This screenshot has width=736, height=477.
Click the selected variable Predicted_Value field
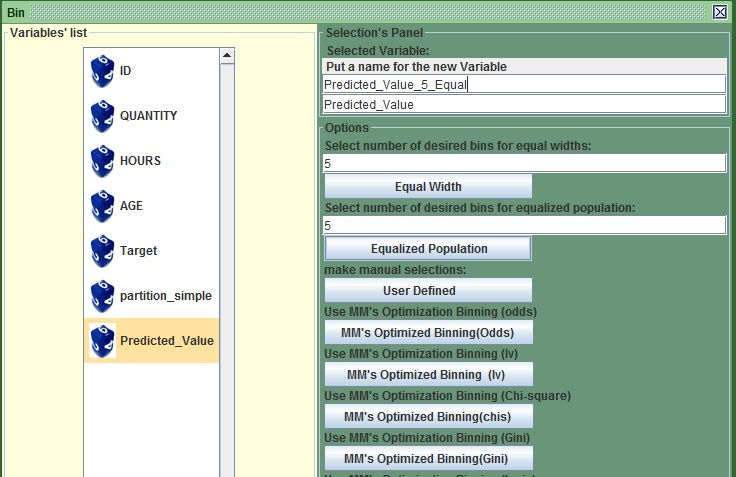[x=524, y=104]
